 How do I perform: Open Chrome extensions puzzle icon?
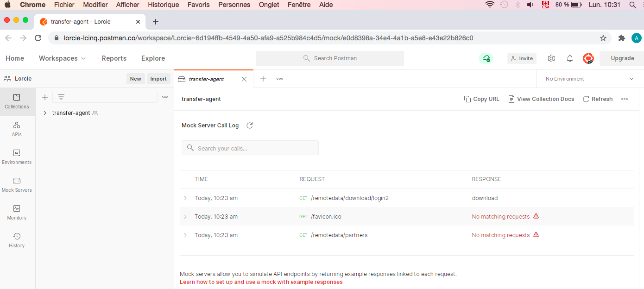point(622,38)
